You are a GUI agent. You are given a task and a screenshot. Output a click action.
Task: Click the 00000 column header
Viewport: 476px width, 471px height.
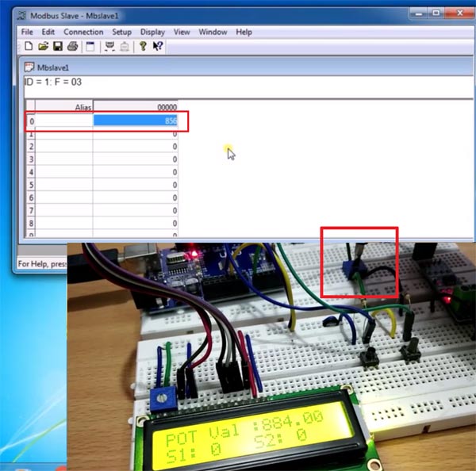[x=136, y=107]
